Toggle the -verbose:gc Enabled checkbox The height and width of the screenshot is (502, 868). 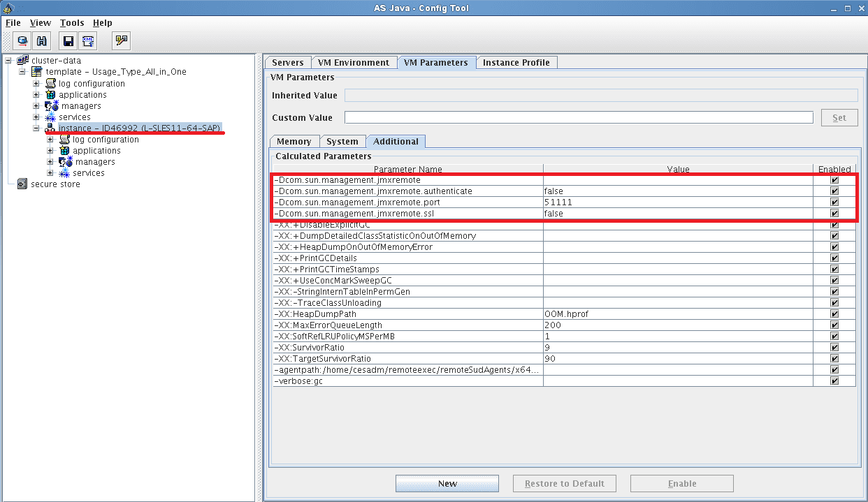pyautogui.click(x=834, y=381)
